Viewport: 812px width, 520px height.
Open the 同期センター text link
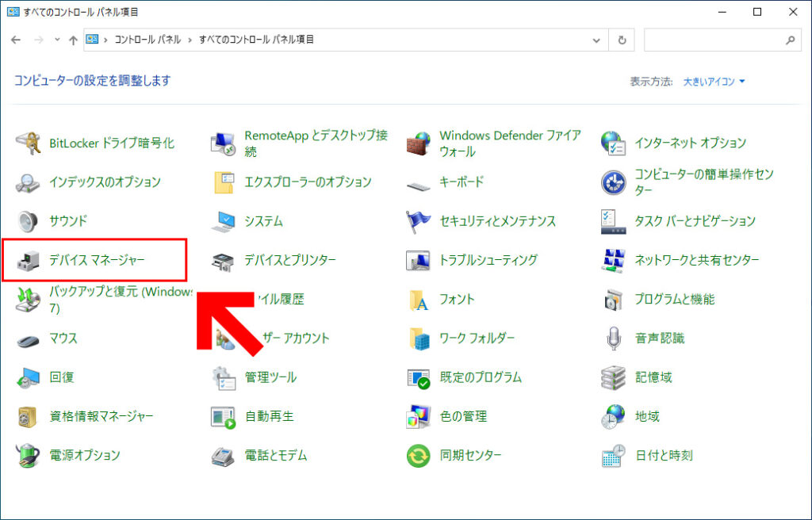[471, 455]
